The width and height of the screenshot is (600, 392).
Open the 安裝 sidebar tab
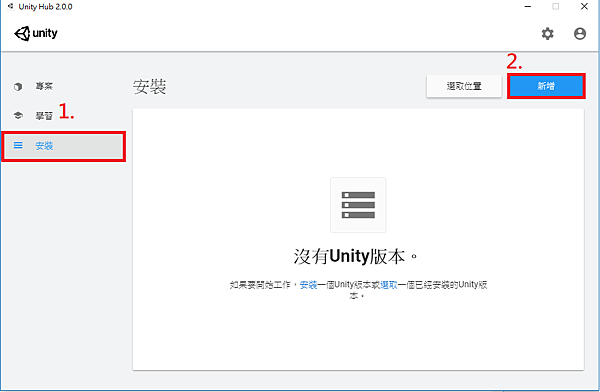63,146
